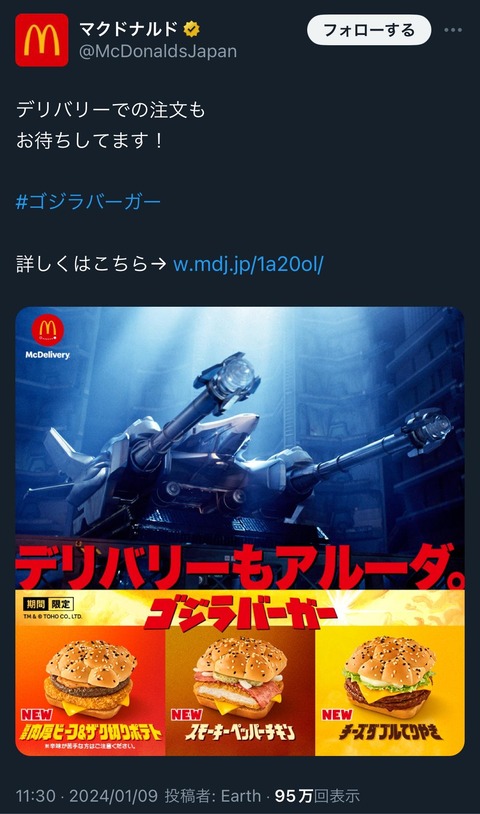
Task: Click the マクドナルド display name
Action: coord(128,29)
